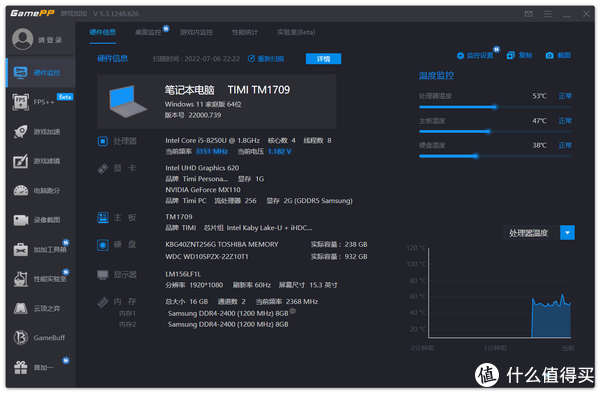600x393 pixels.
Task: Open 游戏滤镜 game filter in sidebar
Action: (41, 161)
